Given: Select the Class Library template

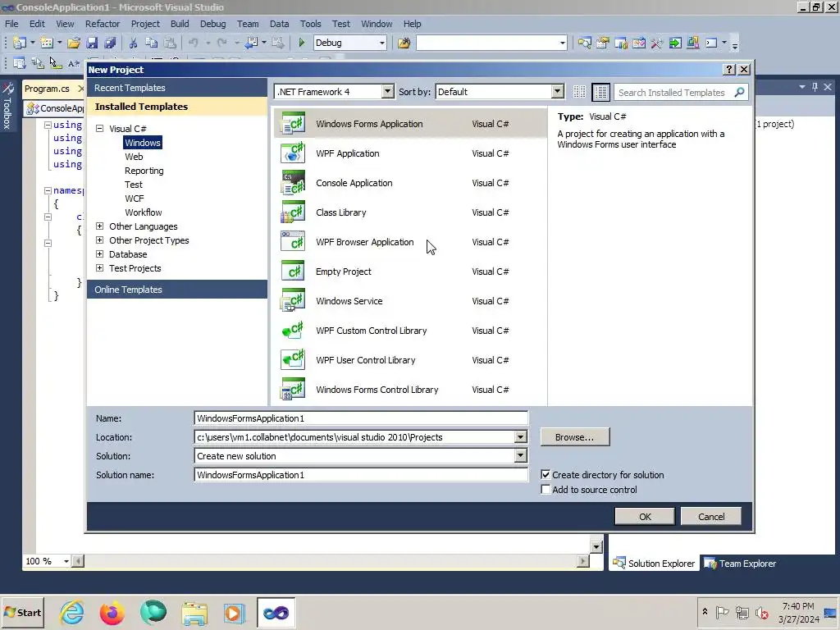Looking at the screenshot, I should click(410, 212).
